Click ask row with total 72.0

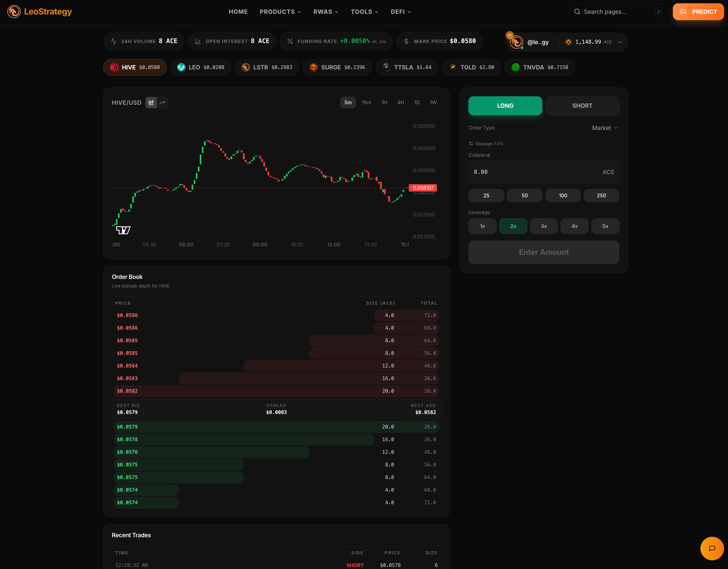pos(276,315)
